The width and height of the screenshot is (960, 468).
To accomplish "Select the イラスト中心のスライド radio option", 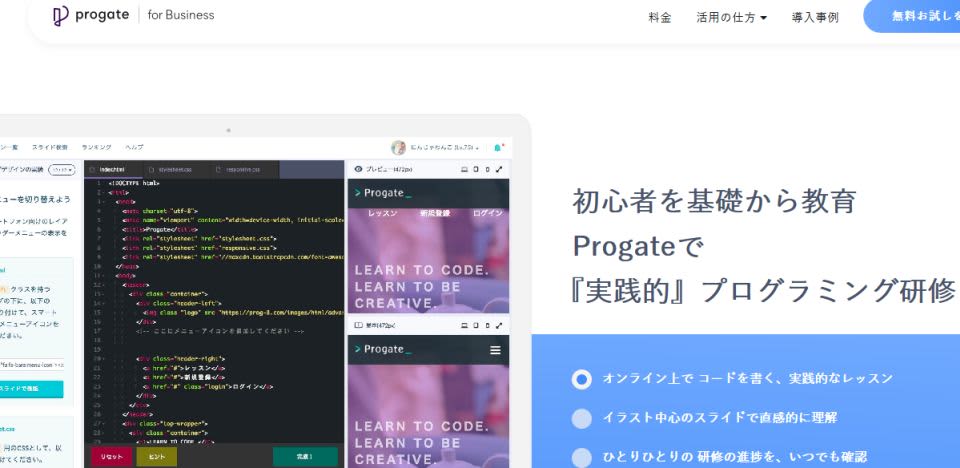I will click(582, 418).
